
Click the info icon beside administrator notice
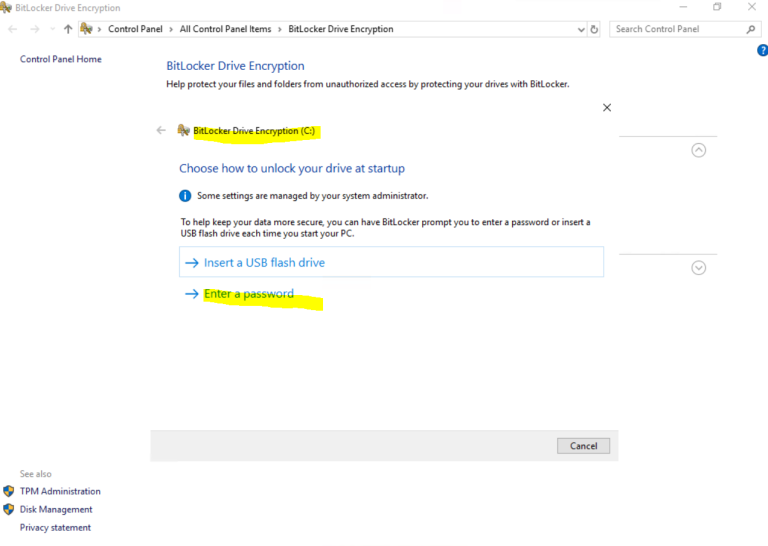[x=185, y=196]
